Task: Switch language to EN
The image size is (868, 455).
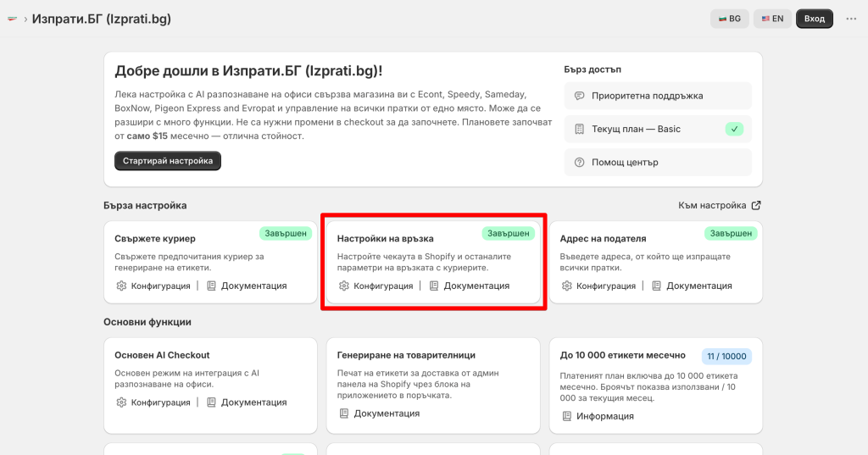Action: coord(772,19)
